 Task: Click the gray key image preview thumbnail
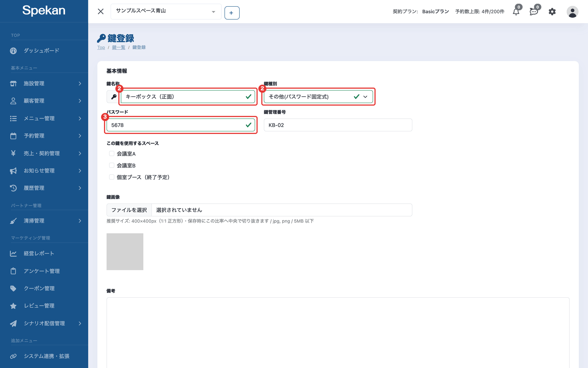(x=125, y=252)
